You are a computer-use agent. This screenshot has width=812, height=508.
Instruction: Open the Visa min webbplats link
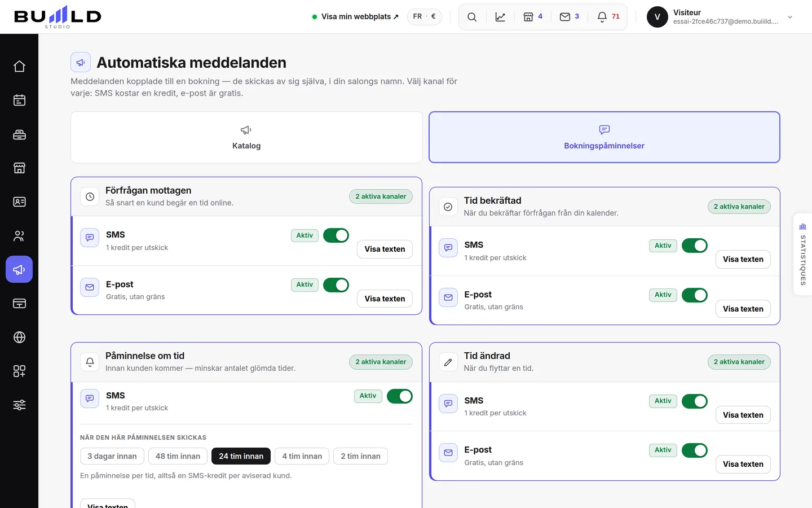tap(355, 16)
